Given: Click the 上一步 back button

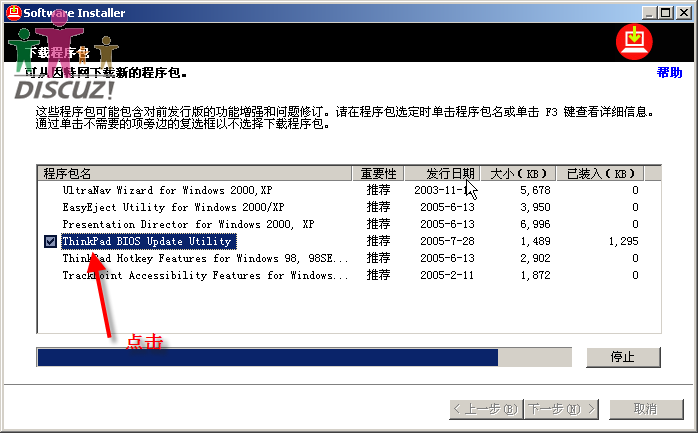Looking at the screenshot, I should point(486,409).
